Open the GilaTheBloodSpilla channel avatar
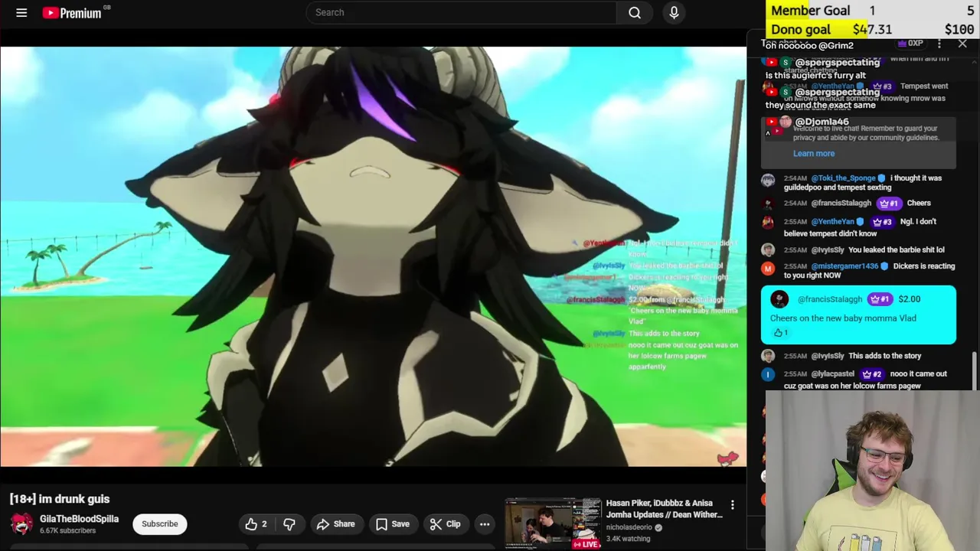 [x=21, y=524]
